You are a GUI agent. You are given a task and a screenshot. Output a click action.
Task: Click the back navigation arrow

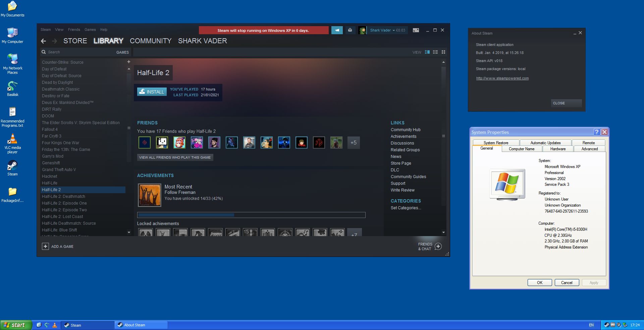[x=44, y=41]
